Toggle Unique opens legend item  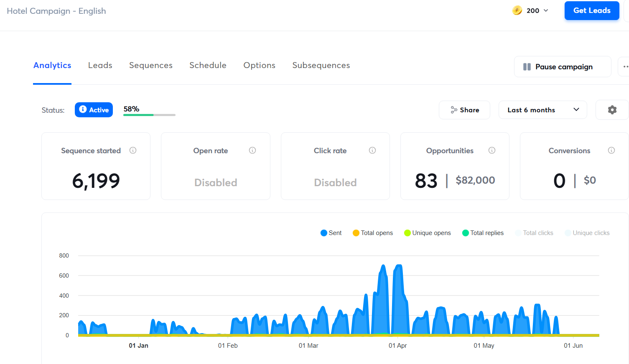click(x=428, y=233)
